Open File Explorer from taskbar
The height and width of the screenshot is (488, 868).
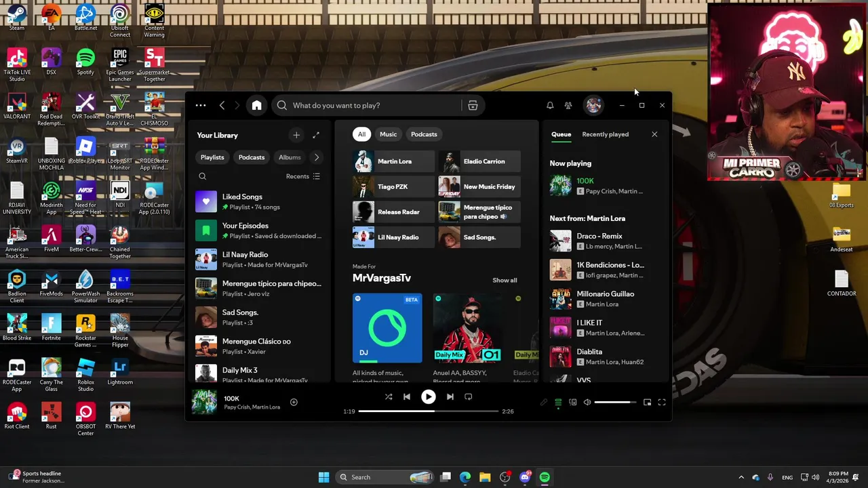coord(485,477)
